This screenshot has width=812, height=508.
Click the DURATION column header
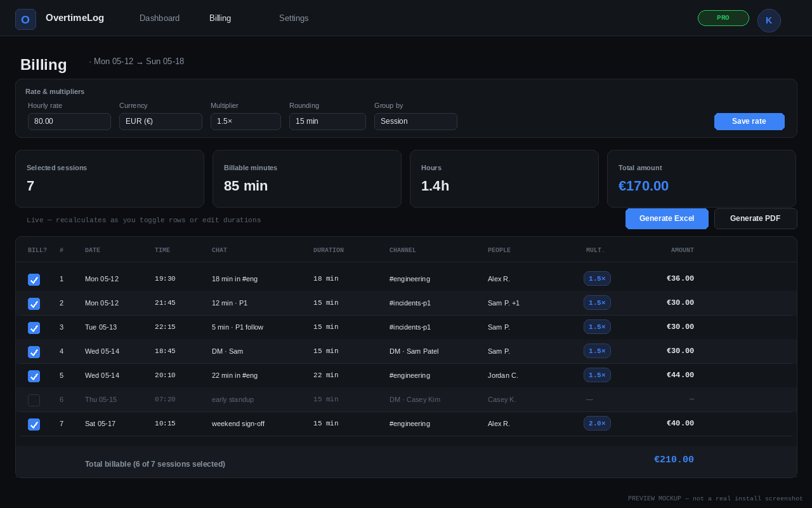329,250
